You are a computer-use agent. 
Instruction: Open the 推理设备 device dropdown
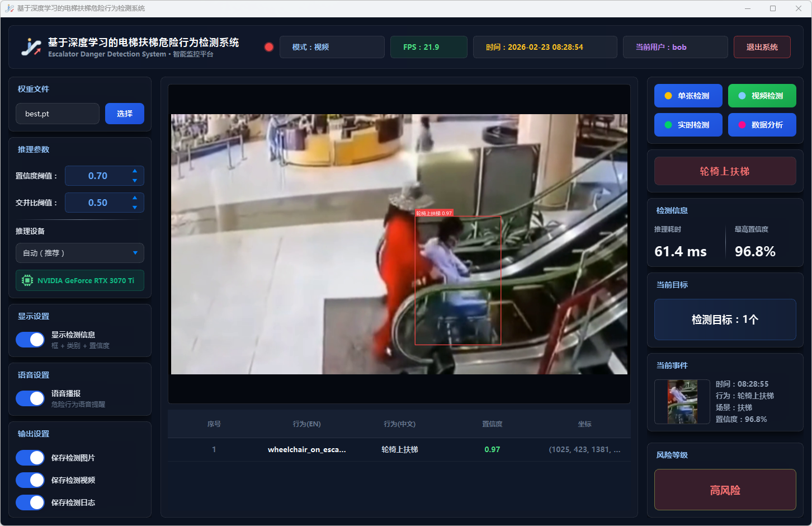(80, 253)
